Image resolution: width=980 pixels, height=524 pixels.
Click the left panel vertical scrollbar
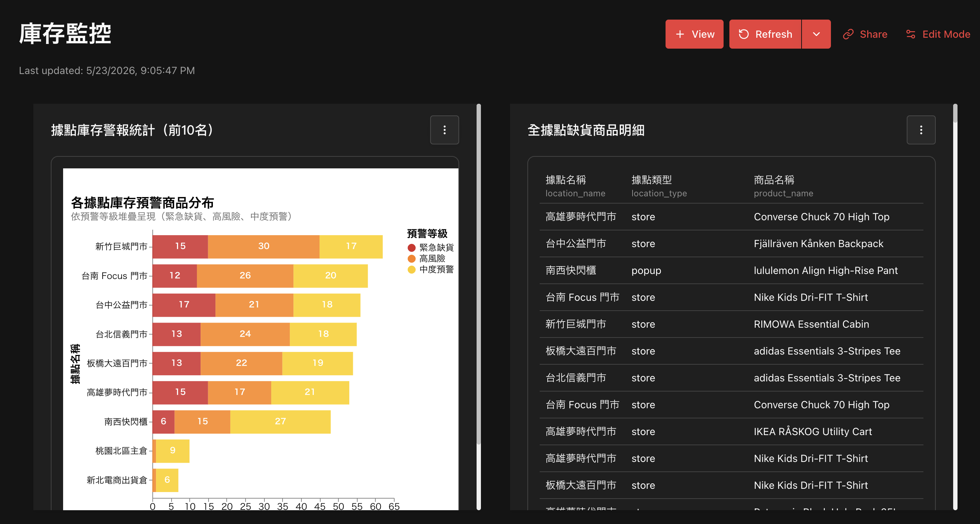(x=479, y=274)
